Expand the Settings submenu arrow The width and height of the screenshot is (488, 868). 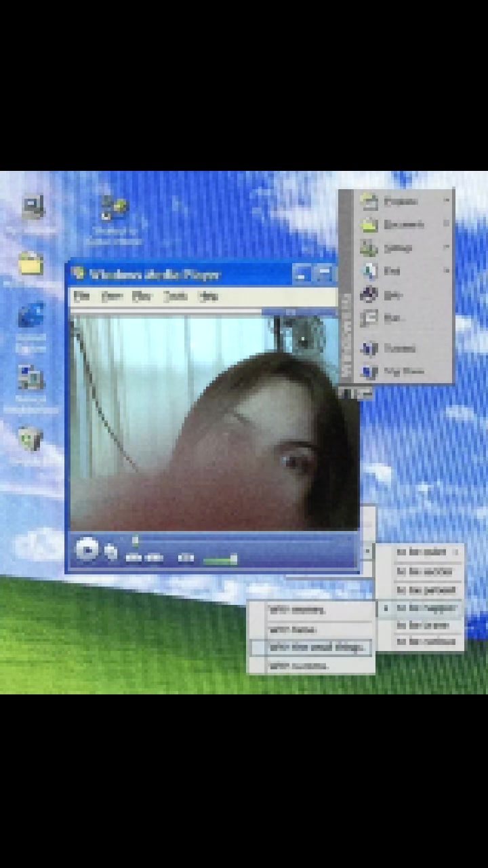(446, 248)
